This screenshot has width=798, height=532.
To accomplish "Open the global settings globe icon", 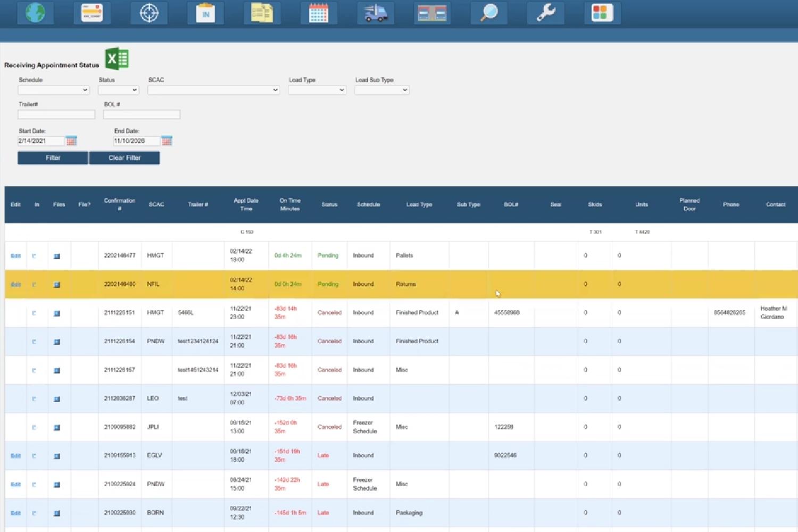I will click(35, 13).
